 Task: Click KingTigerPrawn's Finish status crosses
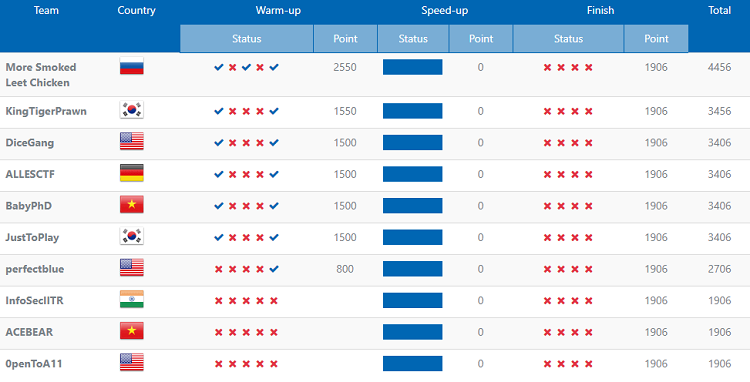568,111
